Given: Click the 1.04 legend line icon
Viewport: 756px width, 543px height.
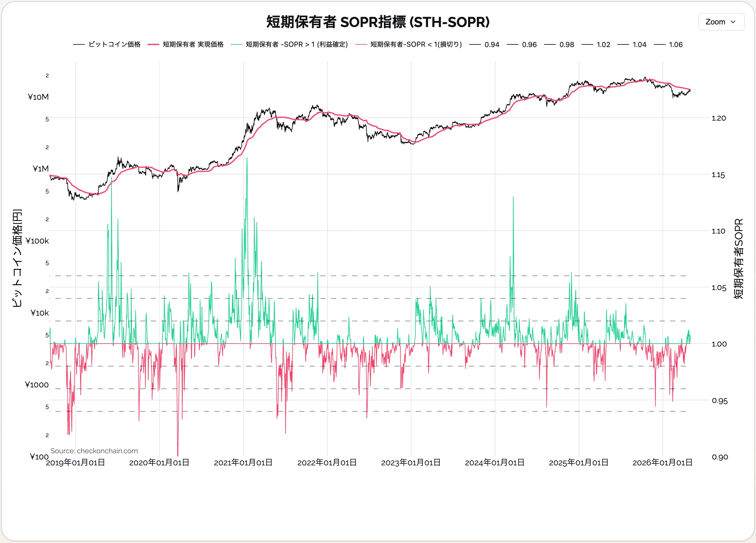Looking at the screenshot, I should 623,45.
